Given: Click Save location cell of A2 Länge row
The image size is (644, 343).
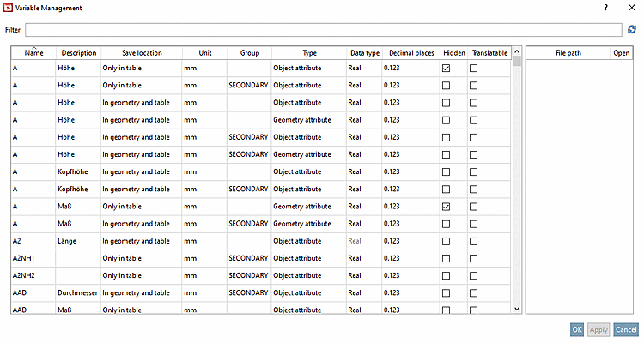Looking at the screenshot, I should pos(142,241).
